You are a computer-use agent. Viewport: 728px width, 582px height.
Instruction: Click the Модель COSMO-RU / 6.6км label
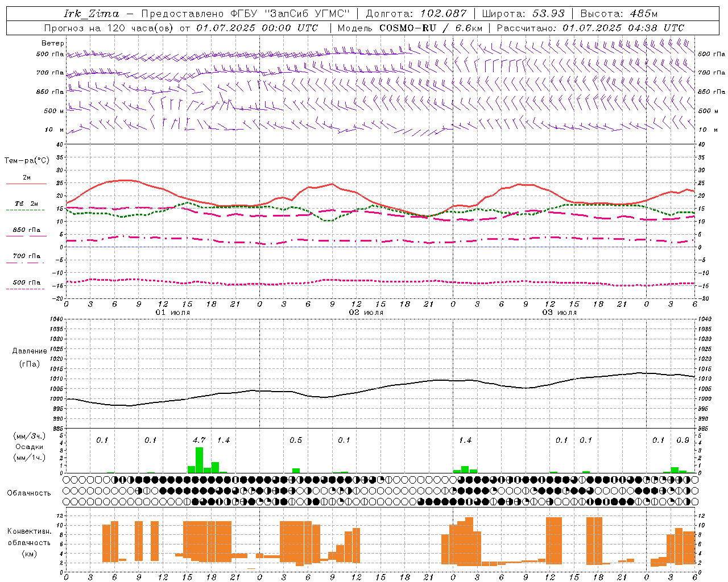coord(410,28)
